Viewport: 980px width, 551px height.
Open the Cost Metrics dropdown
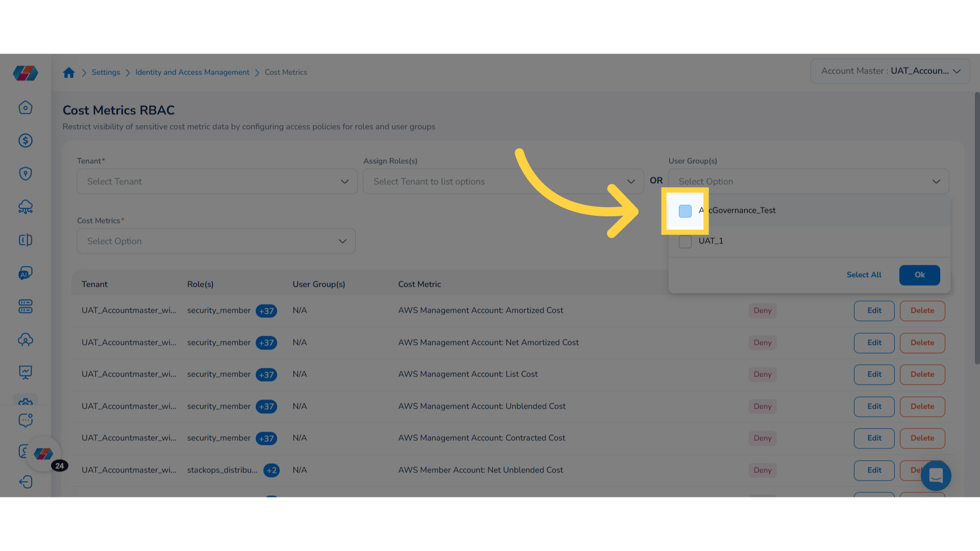click(x=216, y=241)
